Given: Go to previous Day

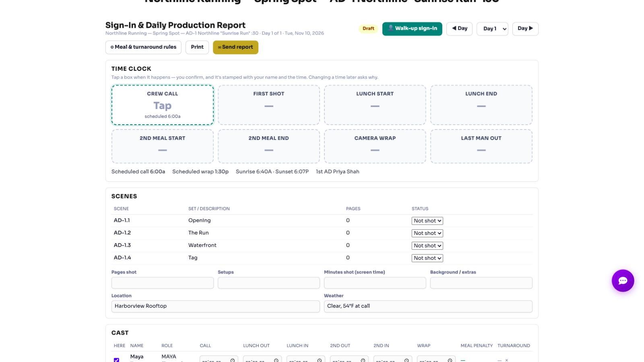Looking at the screenshot, I should 459,29.
